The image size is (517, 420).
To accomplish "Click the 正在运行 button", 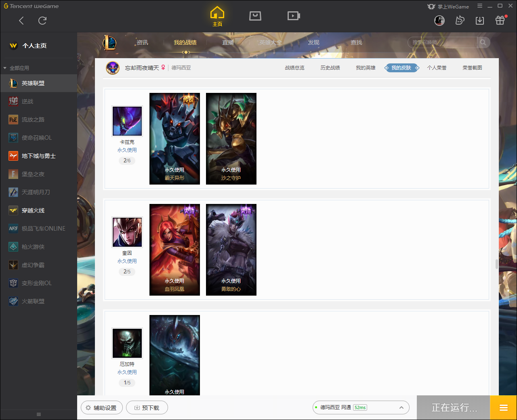I will point(454,408).
